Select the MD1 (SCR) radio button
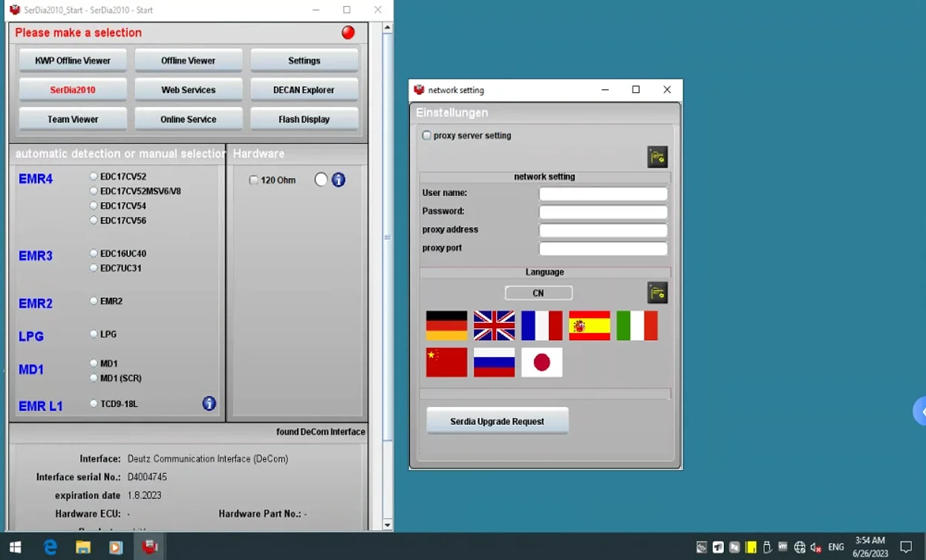Viewport: 926px width, 560px height. (x=94, y=378)
